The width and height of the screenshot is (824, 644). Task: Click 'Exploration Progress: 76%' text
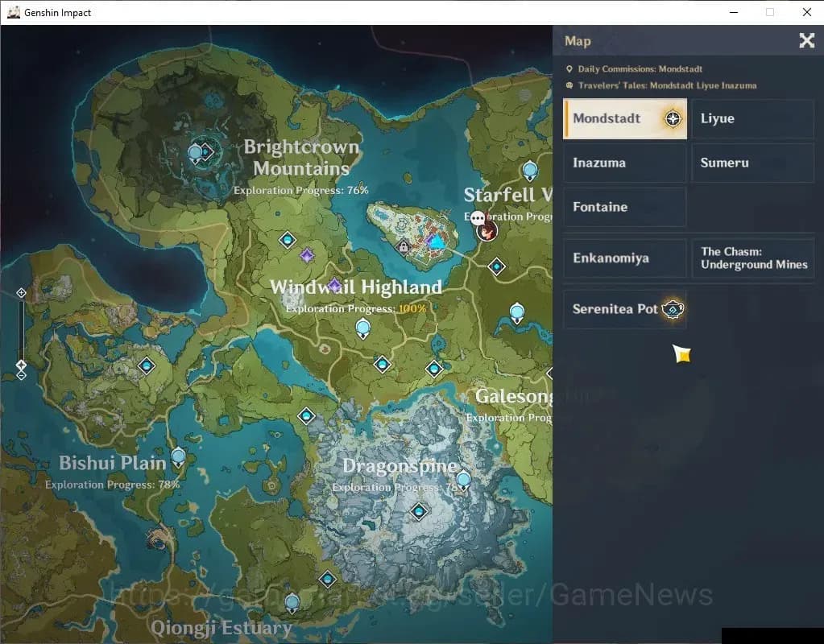[x=301, y=190]
